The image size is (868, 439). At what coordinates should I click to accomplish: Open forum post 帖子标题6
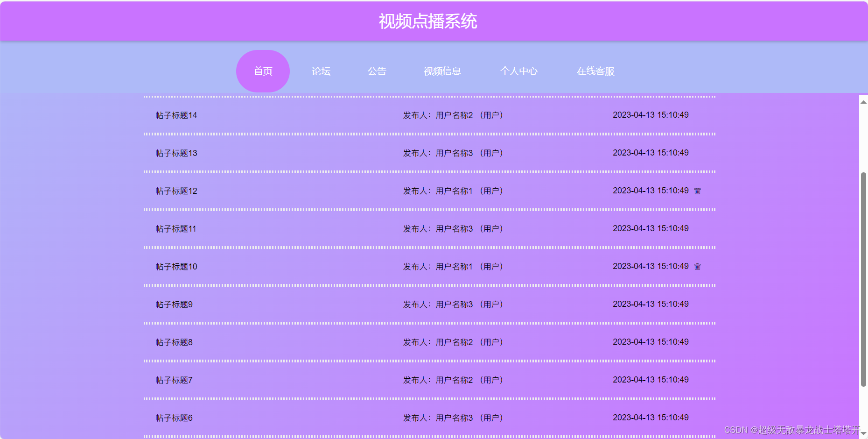[x=174, y=418]
